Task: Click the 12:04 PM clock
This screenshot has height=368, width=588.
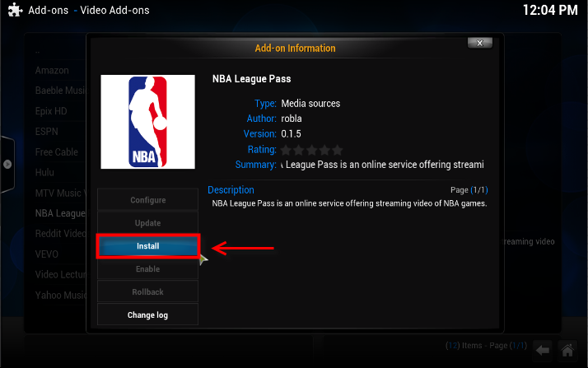Action: (x=550, y=10)
